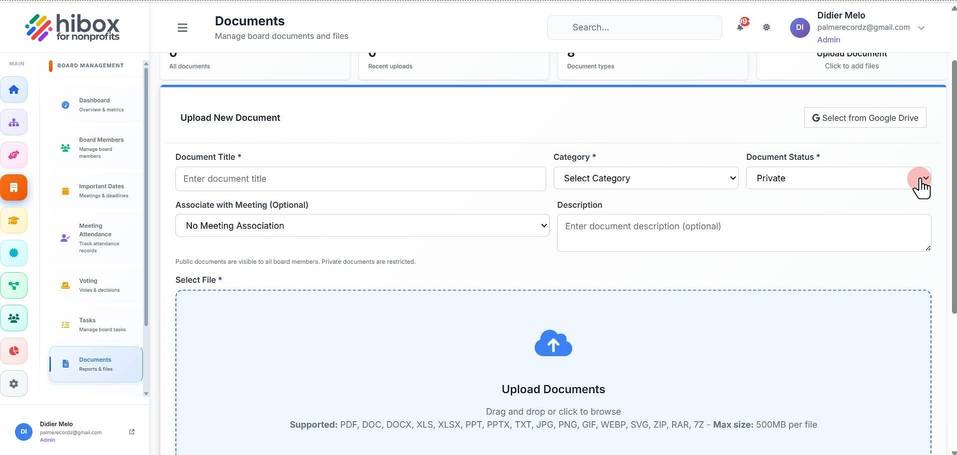Open the red pie chart reports icon
The height and width of the screenshot is (455, 957).
point(13,351)
